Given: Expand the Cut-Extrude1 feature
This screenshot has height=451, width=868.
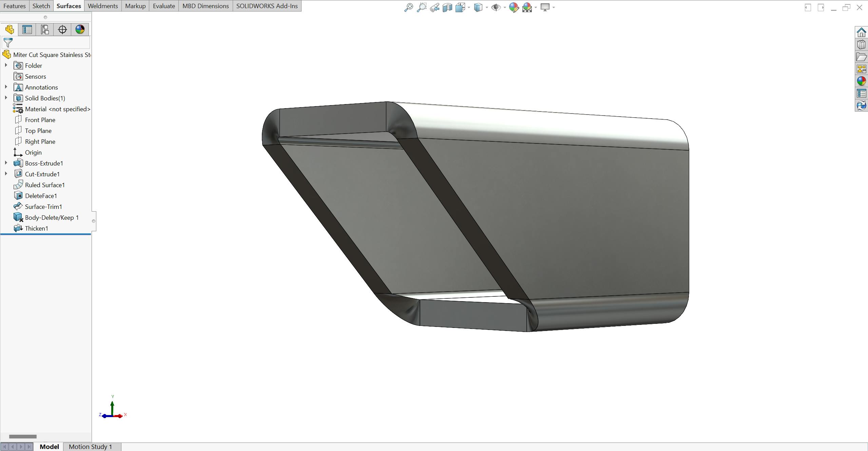Looking at the screenshot, I should [6, 174].
